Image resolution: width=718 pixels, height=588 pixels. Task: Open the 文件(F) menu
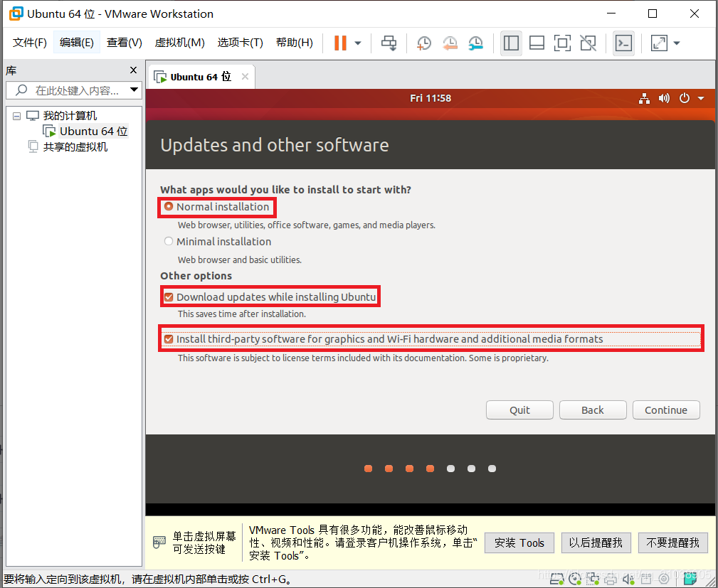(x=30, y=43)
